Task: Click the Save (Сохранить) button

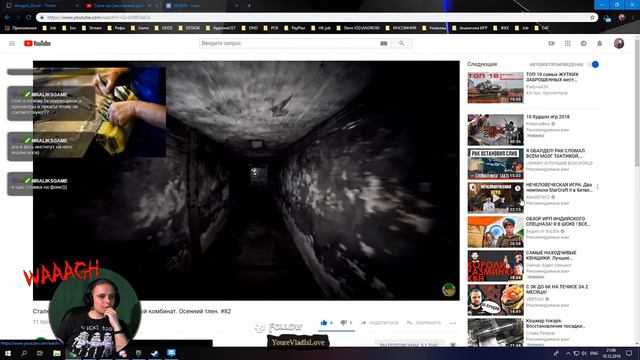Action: click(x=424, y=323)
